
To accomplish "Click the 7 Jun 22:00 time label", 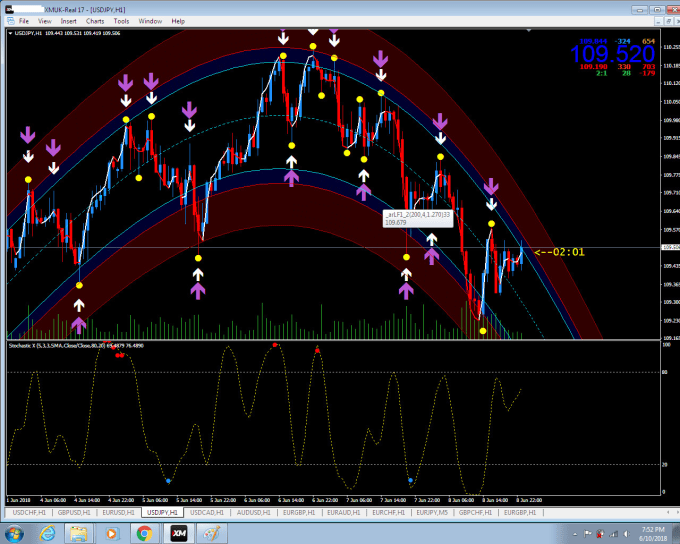I will click(427, 500).
